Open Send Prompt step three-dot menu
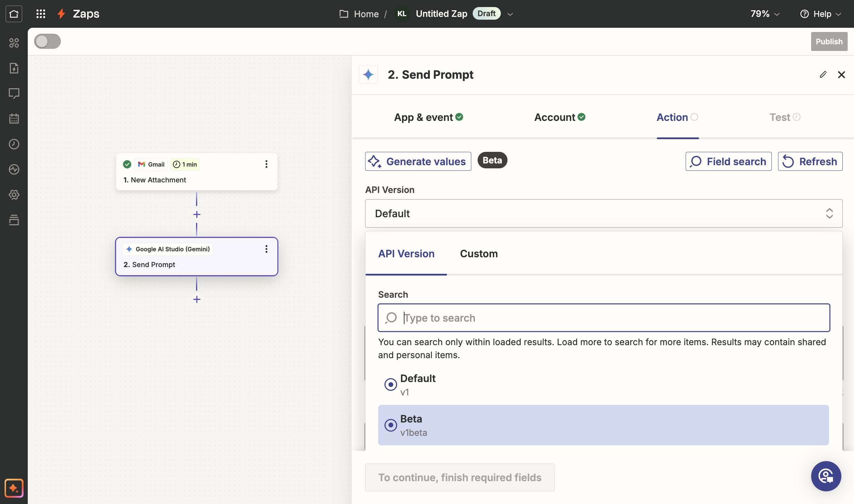Screen dimensions: 854x504 click(x=266, y=249)
